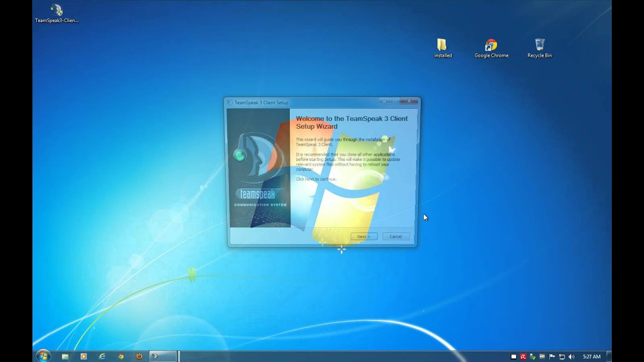The width and height of the screenshot is (644, 362).
Task: Open Windows Explorer from the taskbar
Action: (x=65, y=356)
